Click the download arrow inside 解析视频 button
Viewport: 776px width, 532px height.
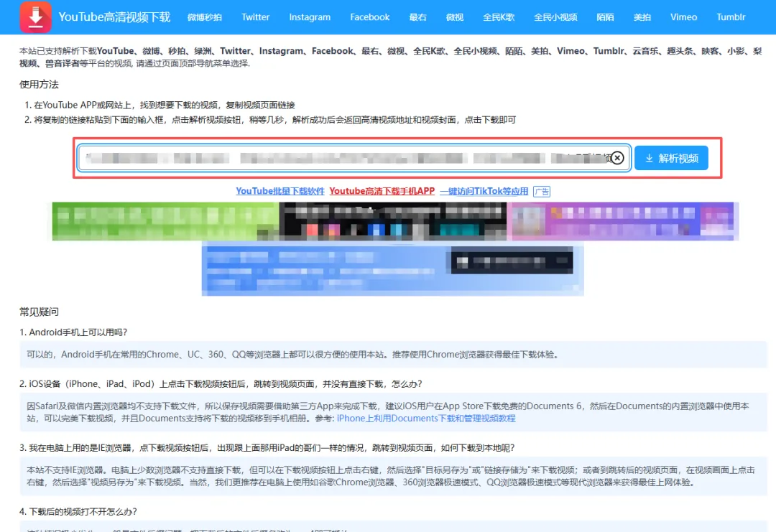[649, 158]
